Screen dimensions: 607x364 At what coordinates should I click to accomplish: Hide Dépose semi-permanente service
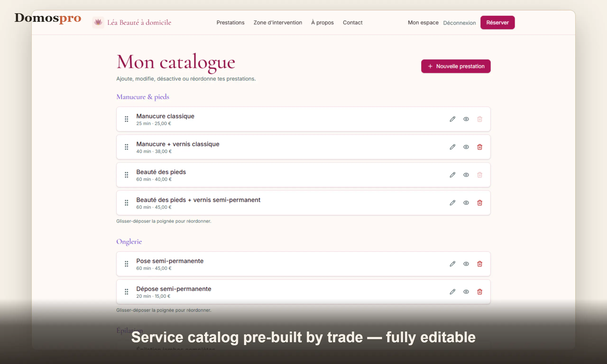[x=466, y=292]
